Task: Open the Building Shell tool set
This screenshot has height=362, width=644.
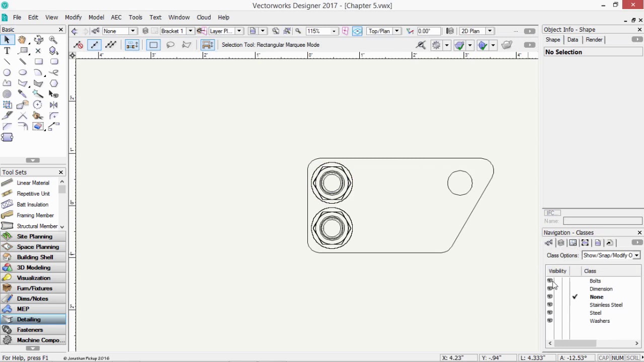Action: click(33, 257)
